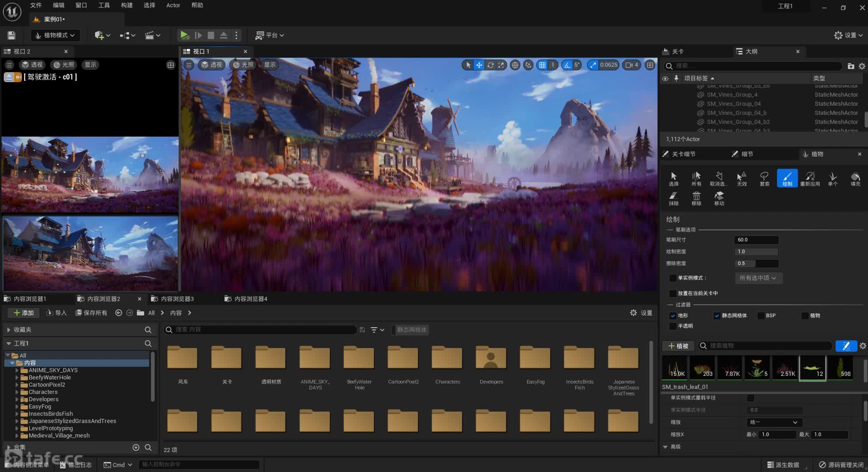Activate the translate gizmo in viewport 1
The height and width of the screenshot is (472, 868).
pyautogui.click(x=479, y=65)
